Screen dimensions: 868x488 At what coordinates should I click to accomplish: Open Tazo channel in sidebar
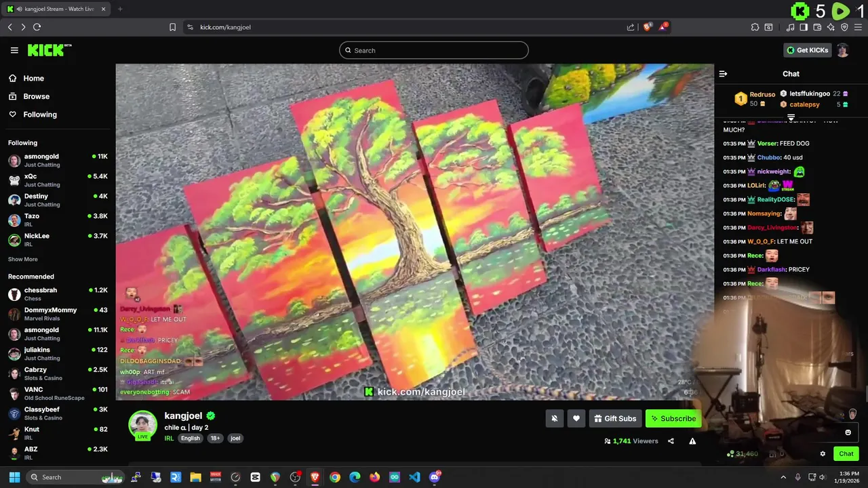[58, 220]
